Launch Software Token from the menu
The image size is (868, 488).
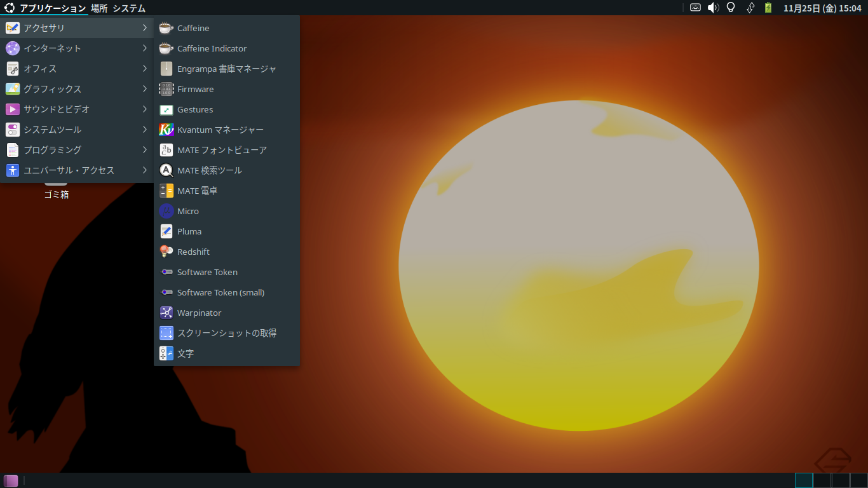pyautogui.click(x=227, y=272)
